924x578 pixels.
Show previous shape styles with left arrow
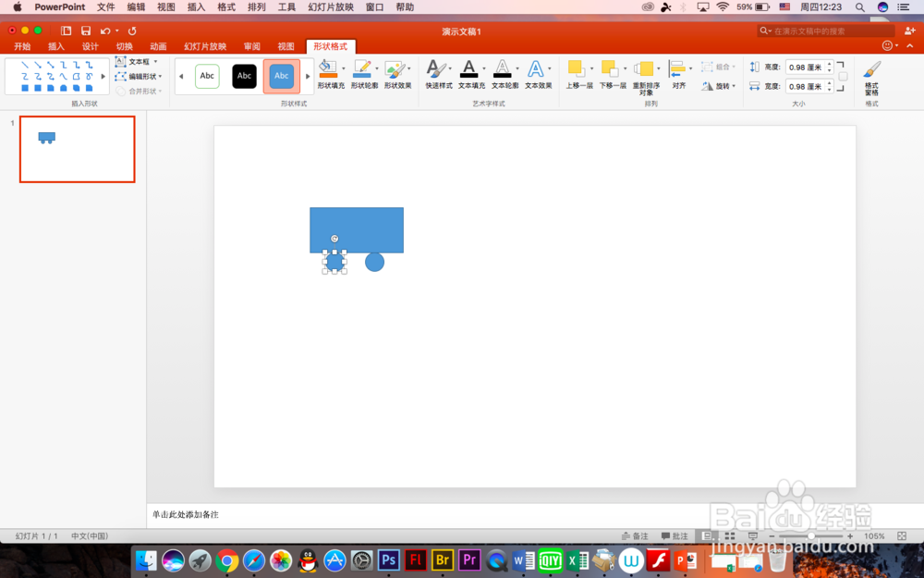point(181,76)
